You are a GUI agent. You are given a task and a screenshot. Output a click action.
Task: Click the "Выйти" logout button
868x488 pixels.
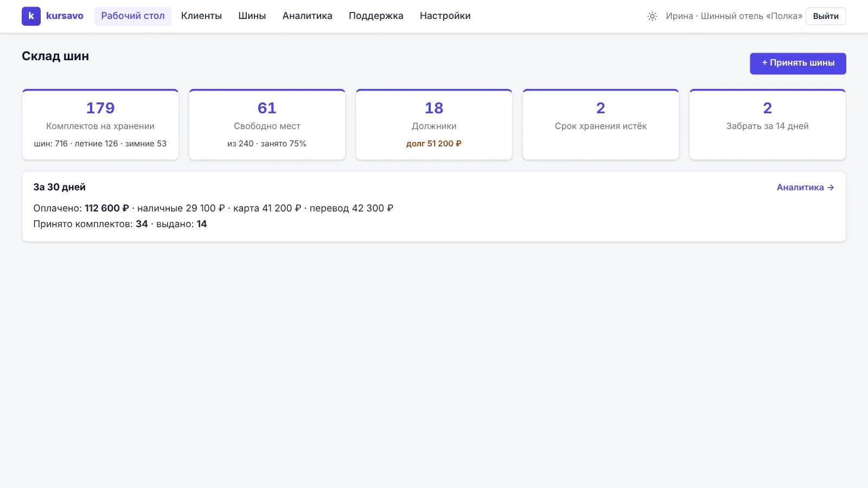pos(826,16)
